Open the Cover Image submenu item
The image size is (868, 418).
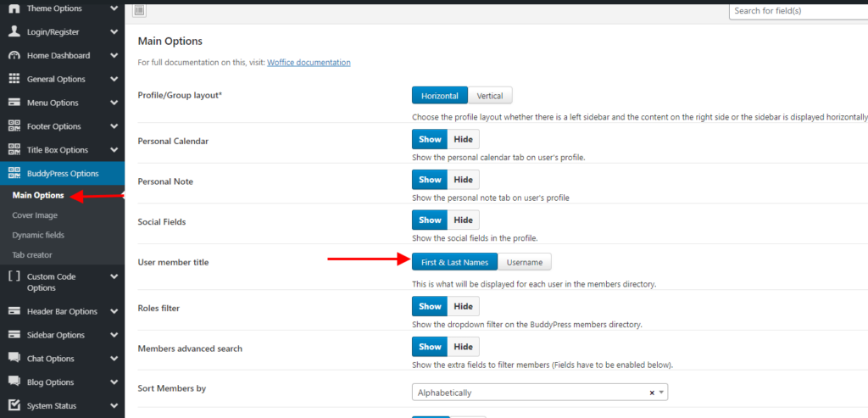pyautogui.click(x=35, y=215)
